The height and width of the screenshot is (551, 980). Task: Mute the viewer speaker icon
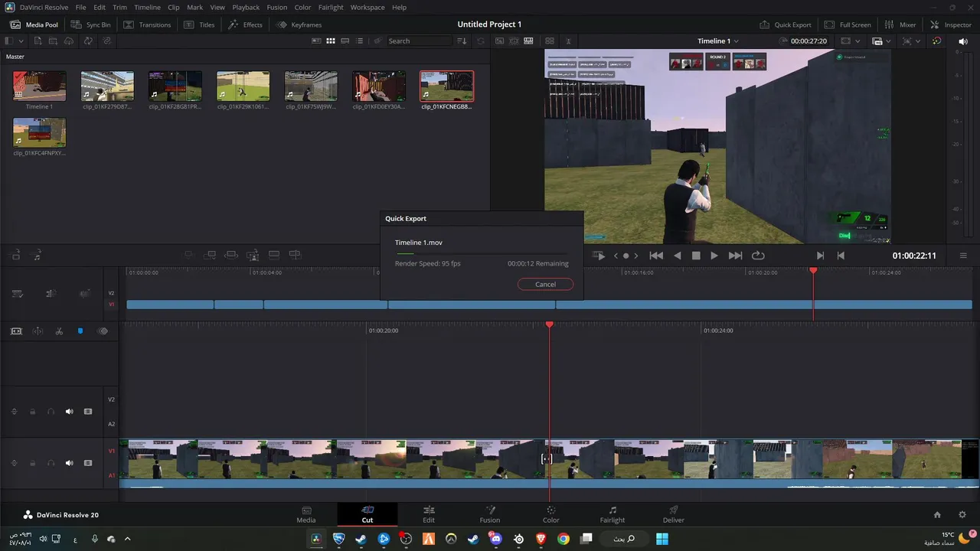coord(963,41)
